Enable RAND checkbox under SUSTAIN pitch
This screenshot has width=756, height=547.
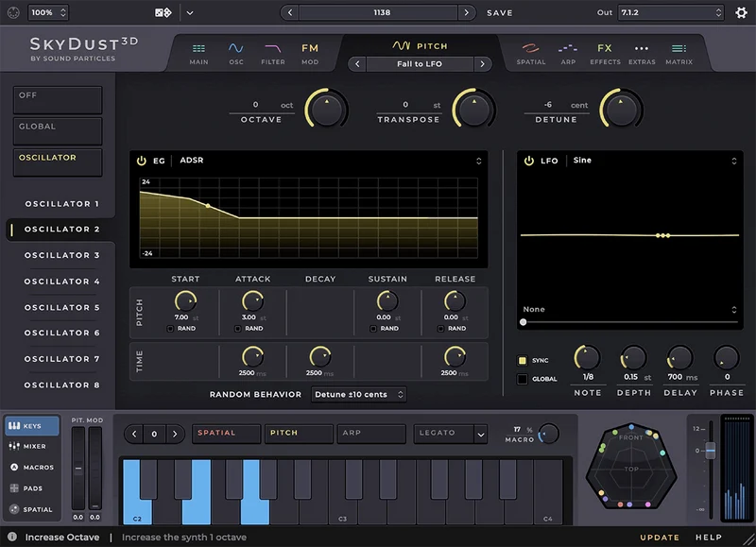[373, 329]
